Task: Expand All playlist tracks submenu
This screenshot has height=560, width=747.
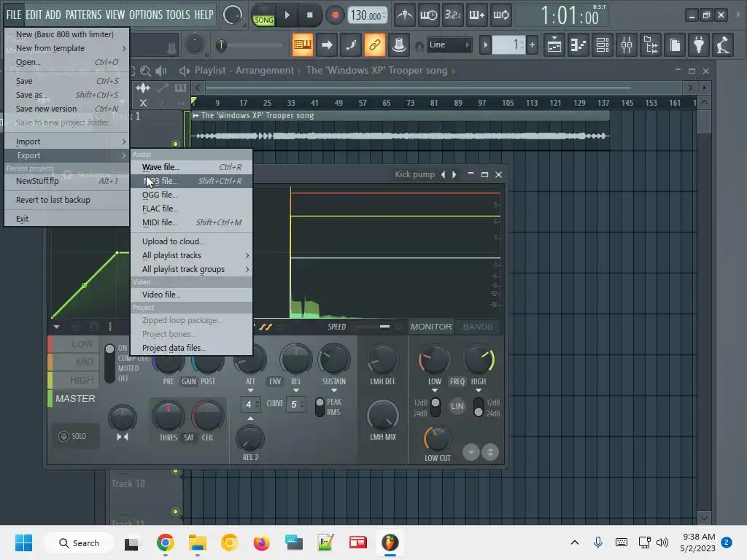Action: click(x=192, y=255)
